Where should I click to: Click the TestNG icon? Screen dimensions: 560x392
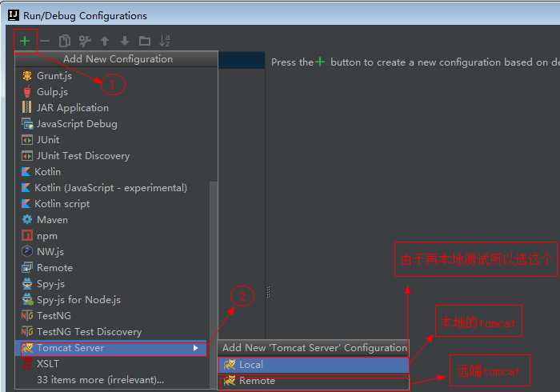pos(27,315)
